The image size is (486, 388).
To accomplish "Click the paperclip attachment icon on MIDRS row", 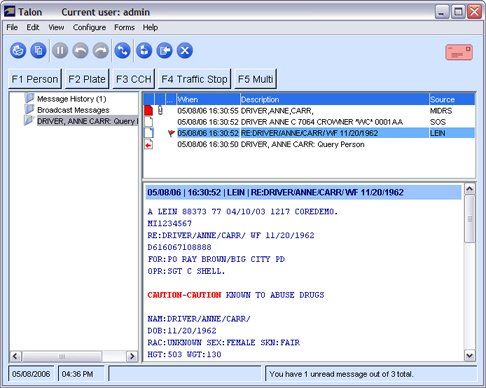I will [160, 110].
